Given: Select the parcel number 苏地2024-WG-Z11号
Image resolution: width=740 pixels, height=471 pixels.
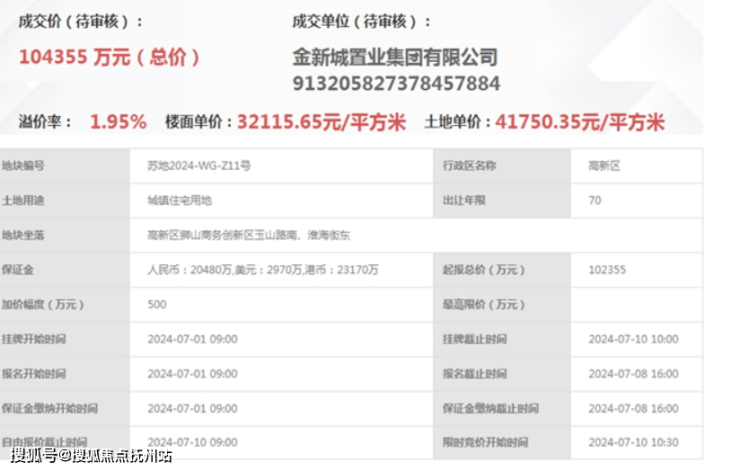Looking at the screenshot, I should (199, 166).
